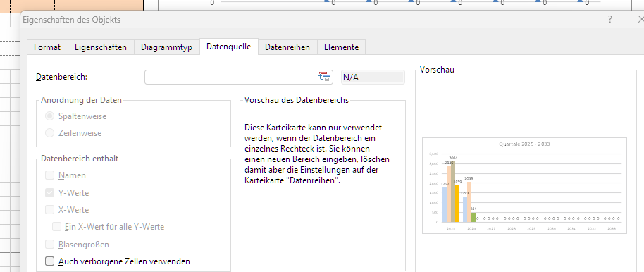Click the preview chart title Quartale 2025 - 2033
Screen dimensions: 644x272
click(524, 144)
